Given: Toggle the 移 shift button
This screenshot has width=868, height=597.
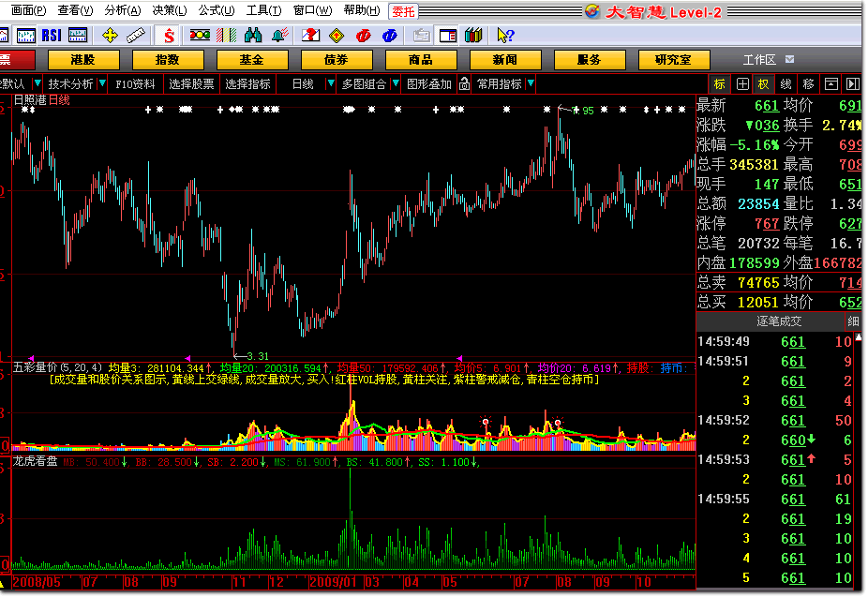Looking at the screenshot, I should click(808, 84).
